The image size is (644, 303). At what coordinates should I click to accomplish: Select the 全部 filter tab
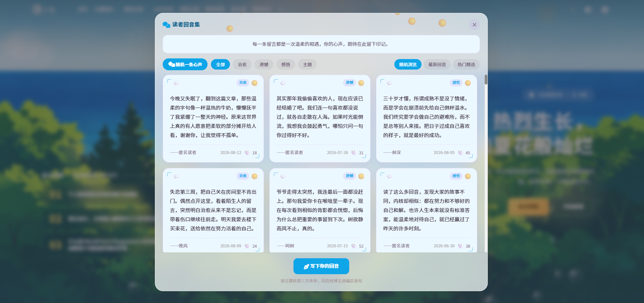pos(220,64)
